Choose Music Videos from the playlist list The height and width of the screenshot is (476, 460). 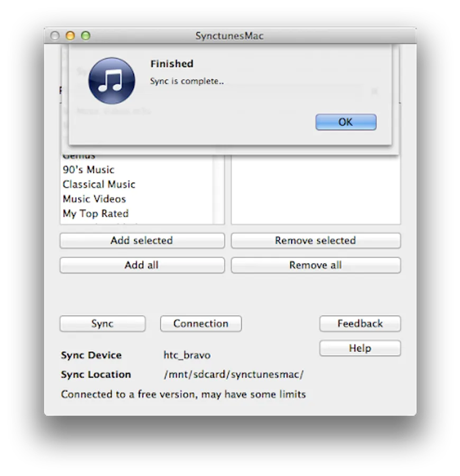pos(94,199)
